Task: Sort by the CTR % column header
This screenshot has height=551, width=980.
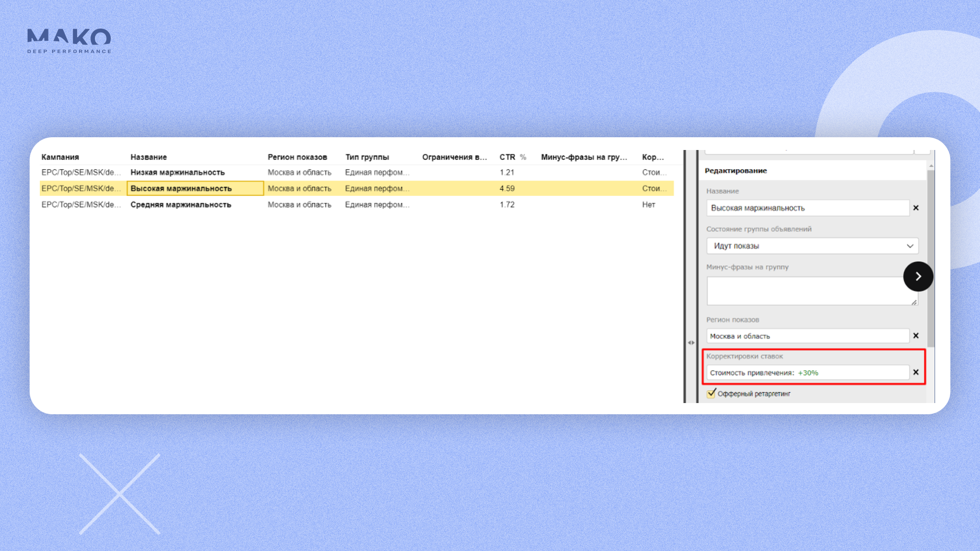Action: (x=512, y=157)
